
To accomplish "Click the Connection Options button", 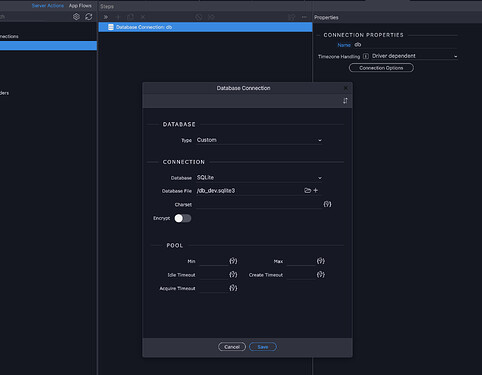I will [x=381, y=68].
